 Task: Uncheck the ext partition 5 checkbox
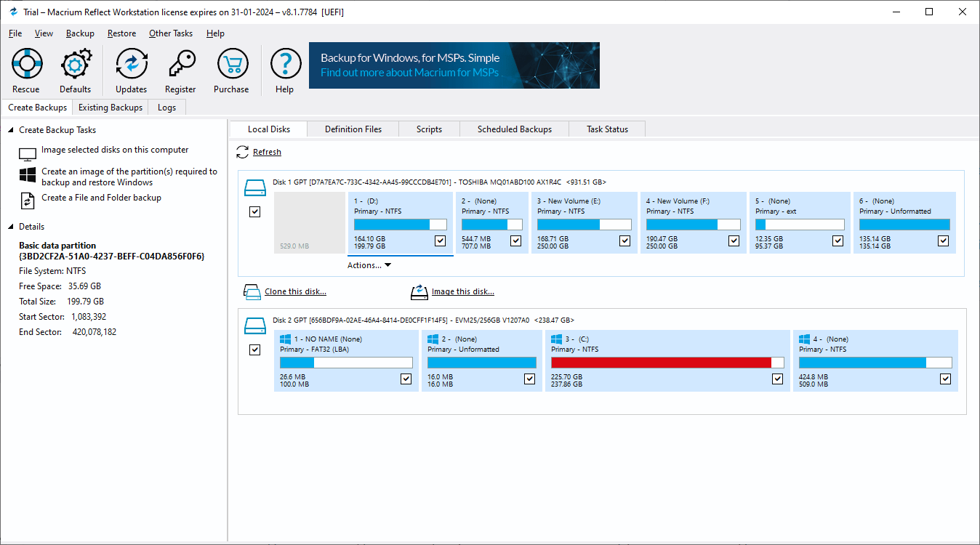(838, 241)
